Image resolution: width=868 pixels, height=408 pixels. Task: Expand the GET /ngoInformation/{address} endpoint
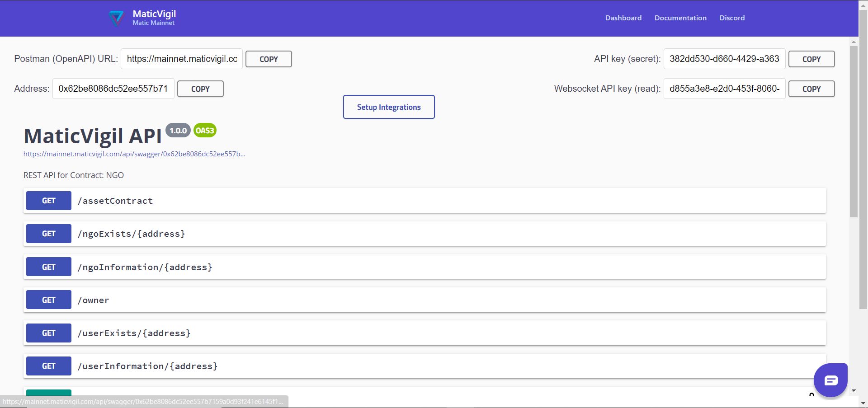[x=425, y=267]
